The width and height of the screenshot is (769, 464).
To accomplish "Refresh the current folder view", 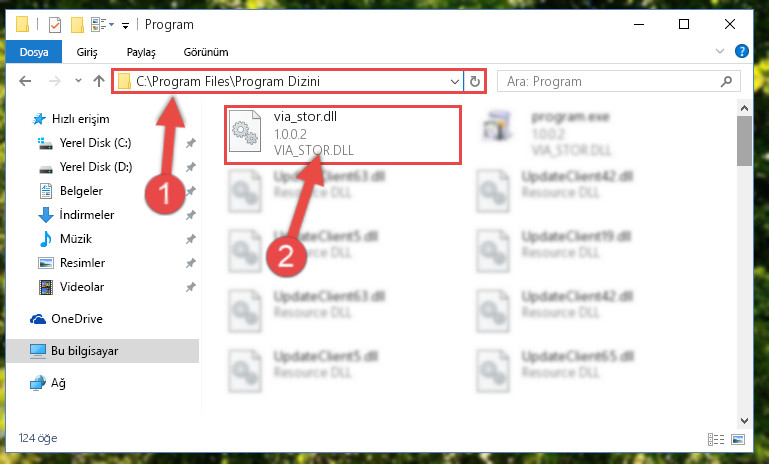I will pos(474,81).
